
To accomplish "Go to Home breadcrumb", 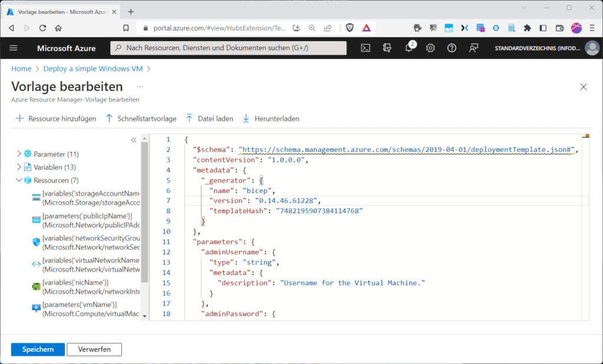I will (21, 68).
